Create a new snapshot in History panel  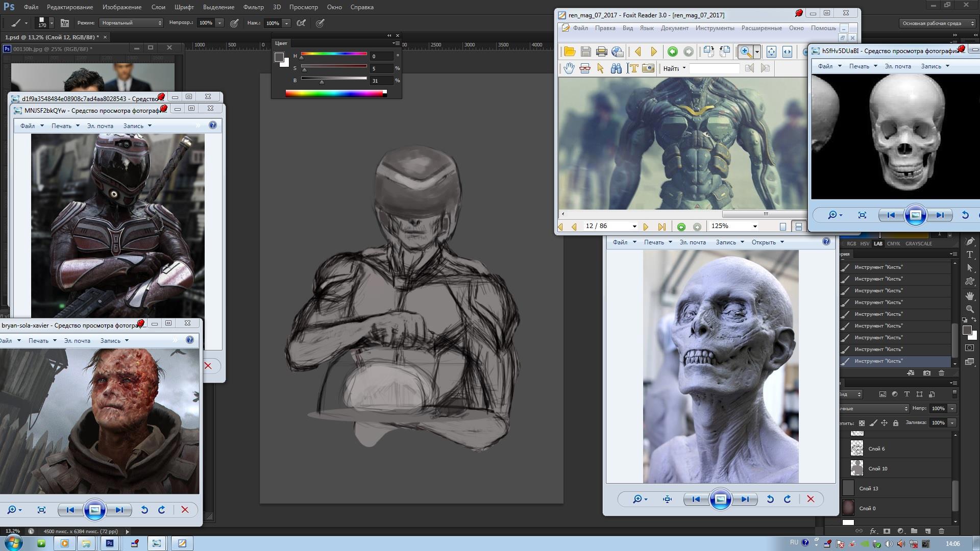tap(927, 373)
